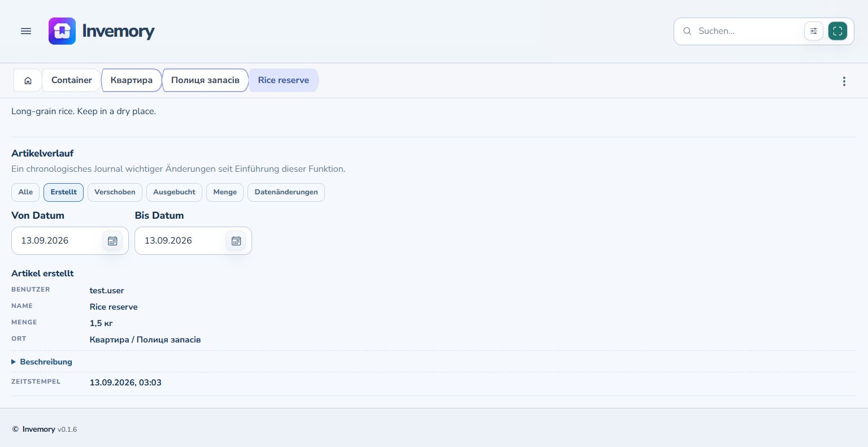Filter by Datenänderungen chip
Viewport: 868px width, 447px height.
coord(286,192)
